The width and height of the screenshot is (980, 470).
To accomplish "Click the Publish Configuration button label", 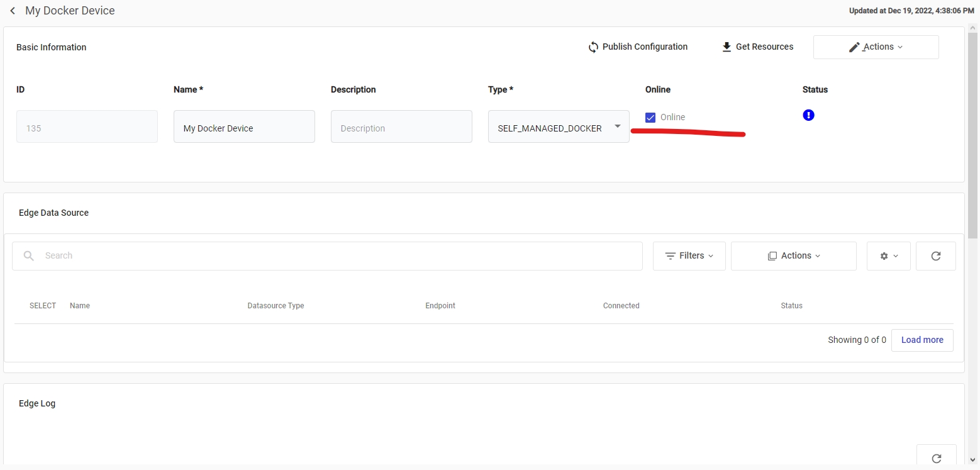I will pyautogui.click(x=645, y=47).
